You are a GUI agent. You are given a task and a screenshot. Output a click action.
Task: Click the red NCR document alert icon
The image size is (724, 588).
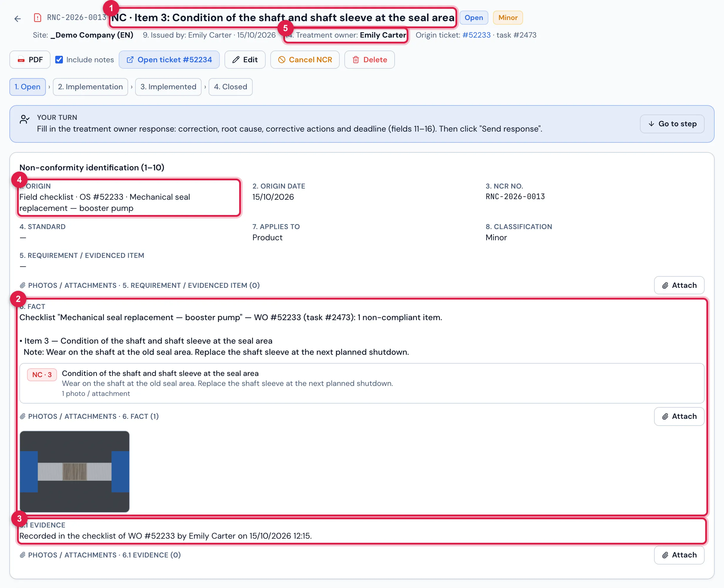[x=38, y=18]
